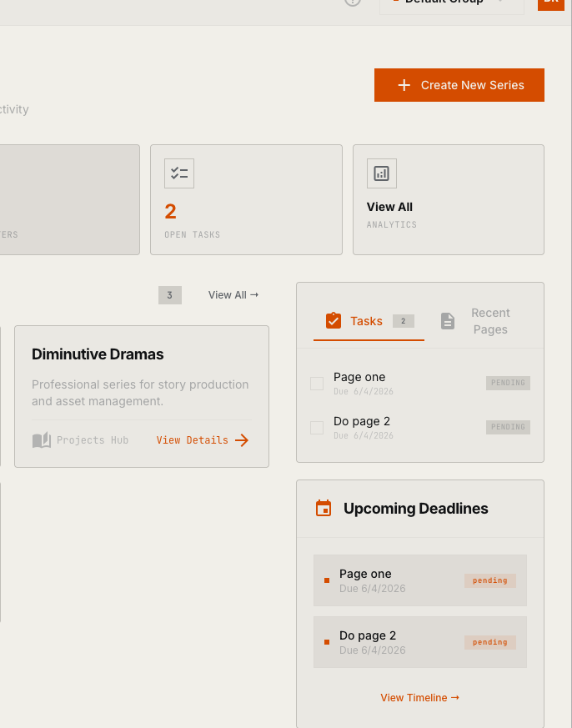
Task: Click the series count badge showing 3
Action: (x=170, y=295)
